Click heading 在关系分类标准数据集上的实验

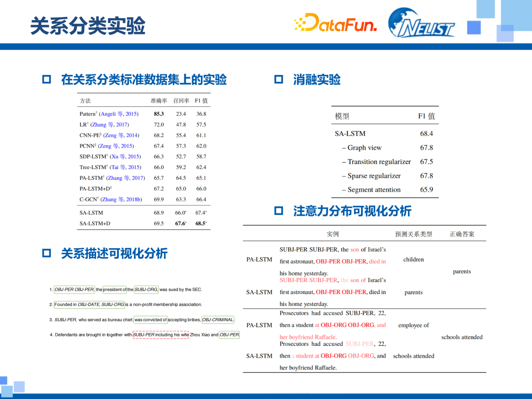[144, 79]
